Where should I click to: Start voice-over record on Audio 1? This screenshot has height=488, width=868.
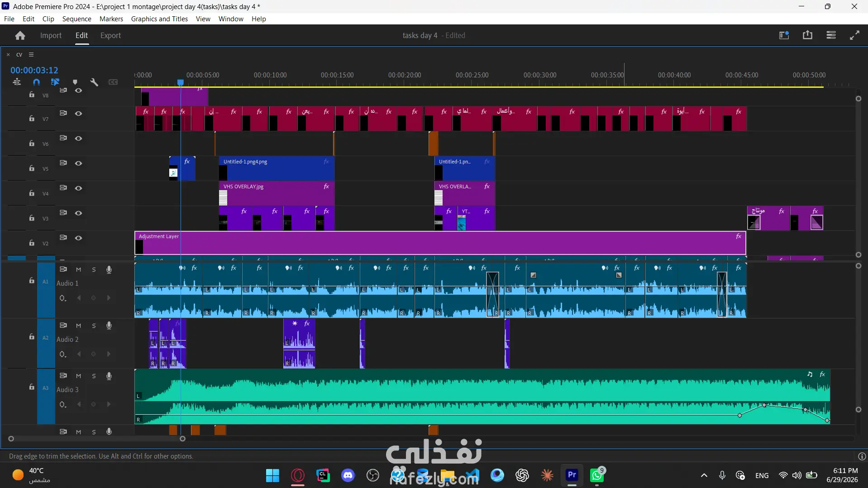pyautogui.click(x=109, y=269)
